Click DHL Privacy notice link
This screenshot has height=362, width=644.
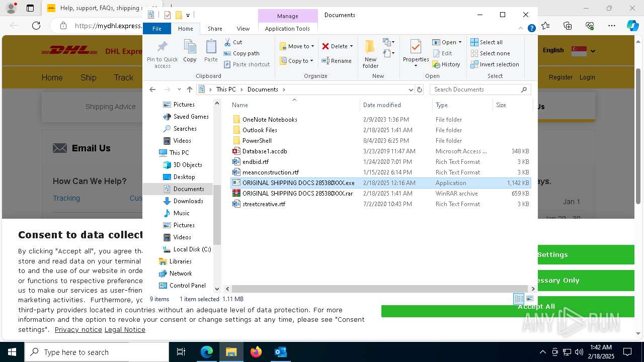pyautogui.click(x=78, y=330)
